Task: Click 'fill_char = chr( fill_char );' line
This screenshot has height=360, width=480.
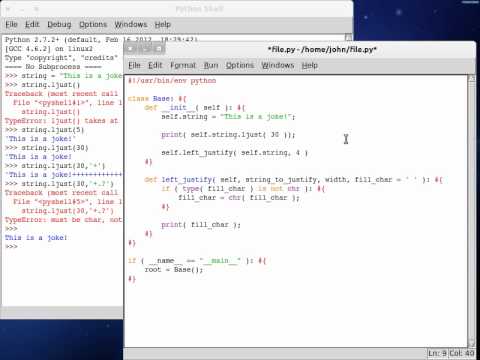Action: (239, 198)
